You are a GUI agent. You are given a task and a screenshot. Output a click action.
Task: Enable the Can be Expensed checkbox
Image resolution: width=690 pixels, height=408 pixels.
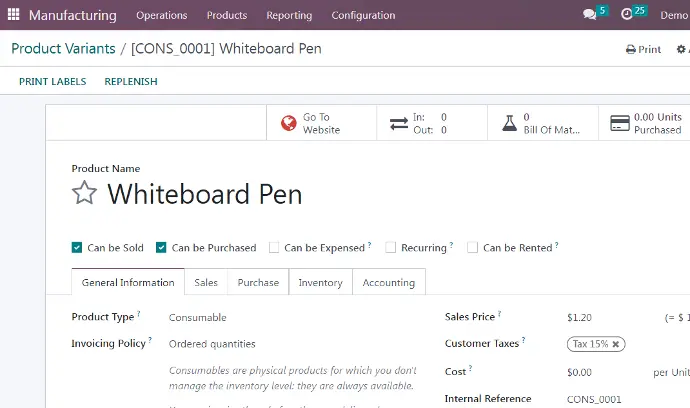tap(274, 248)
